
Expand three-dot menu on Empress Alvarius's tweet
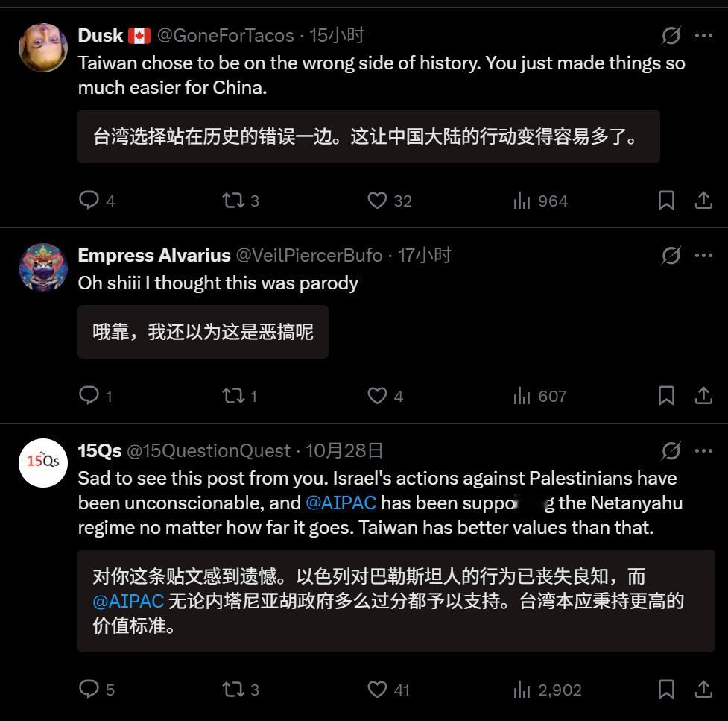tap(703, 255)
